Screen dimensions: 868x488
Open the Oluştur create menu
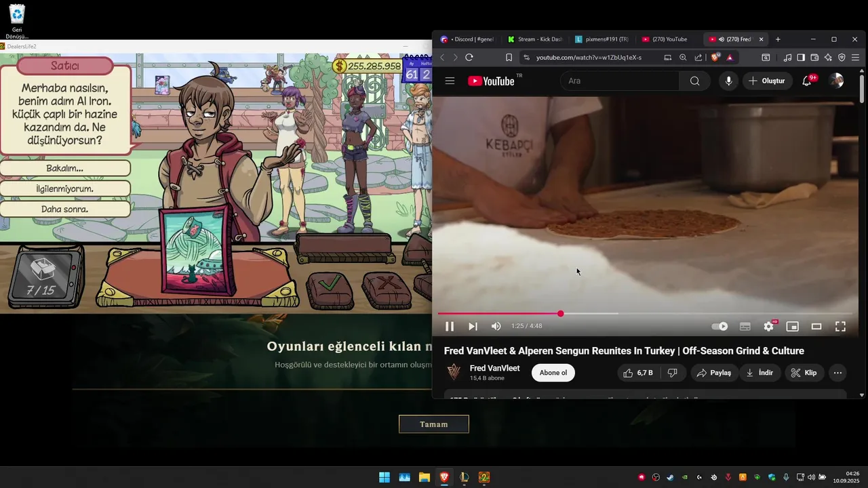click(x=766, y=81)
